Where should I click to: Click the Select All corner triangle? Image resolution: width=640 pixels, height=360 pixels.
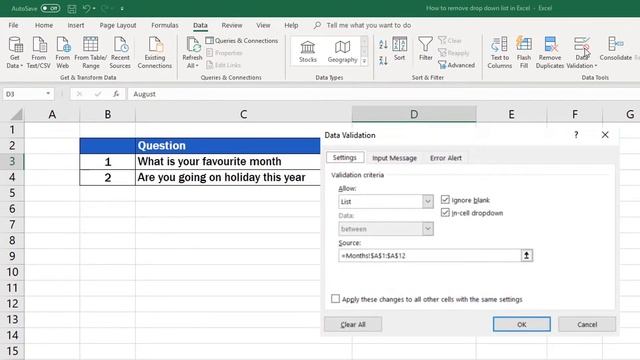coord(16,114)
